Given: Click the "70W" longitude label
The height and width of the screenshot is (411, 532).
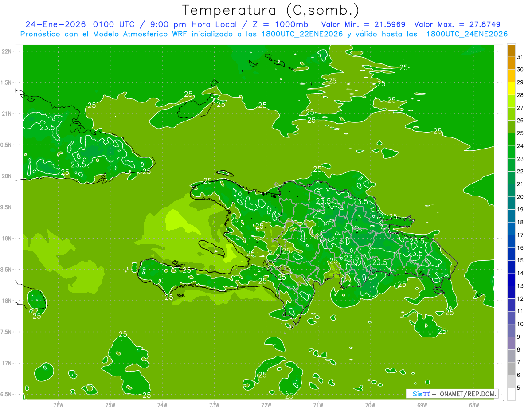Looking at the screenshot, I should point(370,405).
